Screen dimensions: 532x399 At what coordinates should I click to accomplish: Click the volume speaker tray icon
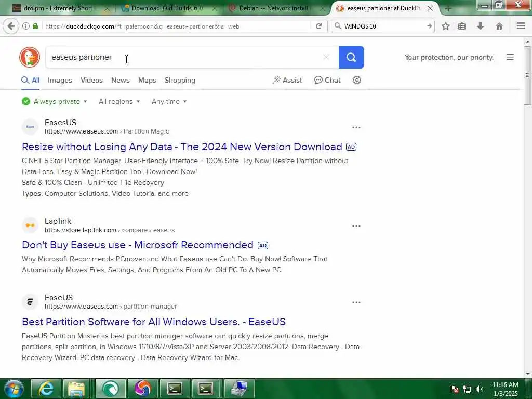[x=480, y=389]
